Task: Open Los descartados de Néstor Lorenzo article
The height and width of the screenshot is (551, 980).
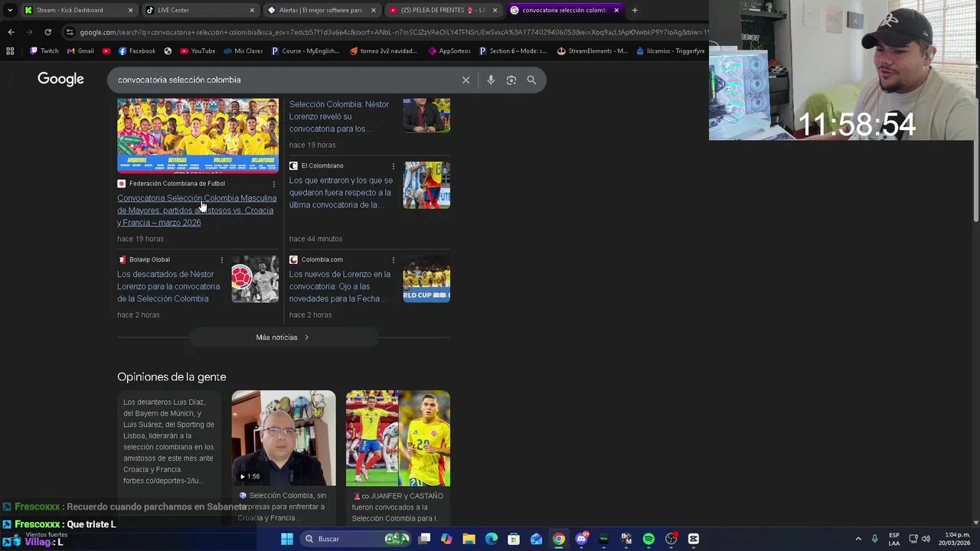Action: point(168,286)
